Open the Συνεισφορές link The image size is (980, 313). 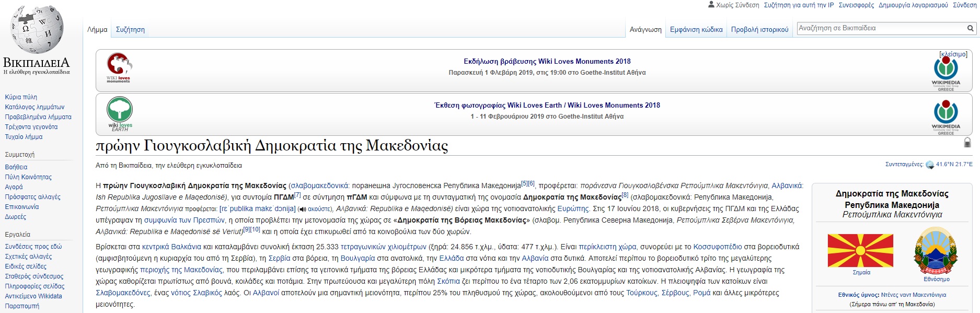point(856,5)
